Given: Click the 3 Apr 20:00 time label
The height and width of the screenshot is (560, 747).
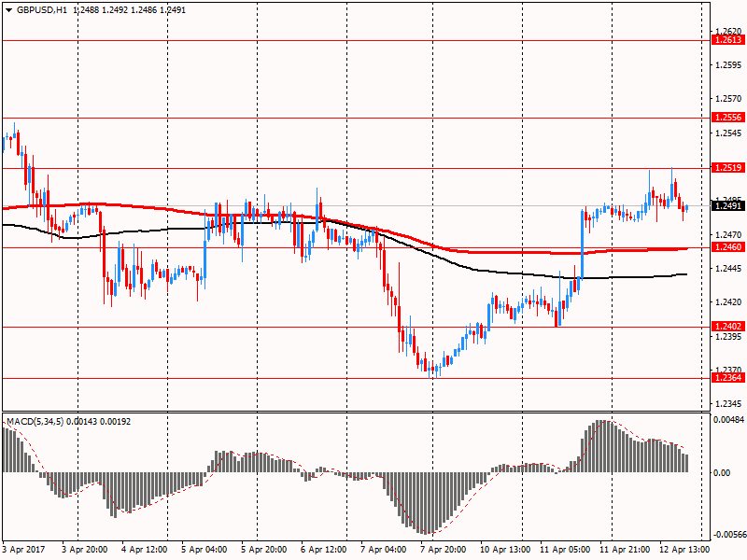Looking at the screenshot, I should pos(85,550).
